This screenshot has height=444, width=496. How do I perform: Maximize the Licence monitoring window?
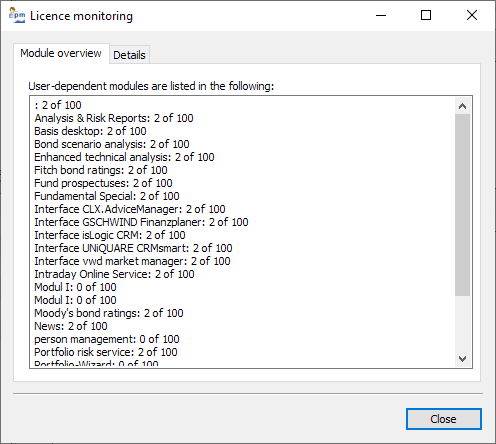[x=426, y=15]
